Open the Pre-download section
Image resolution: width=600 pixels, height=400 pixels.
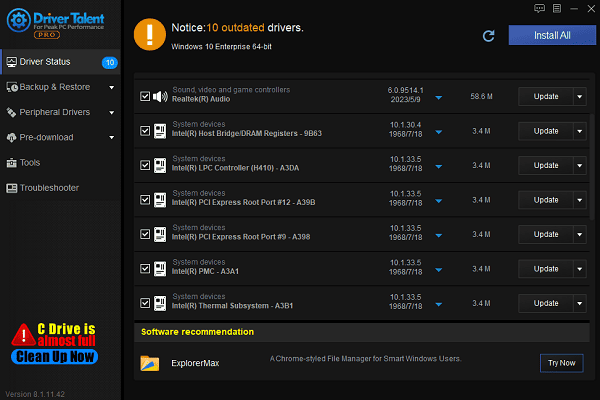(60, 137)
